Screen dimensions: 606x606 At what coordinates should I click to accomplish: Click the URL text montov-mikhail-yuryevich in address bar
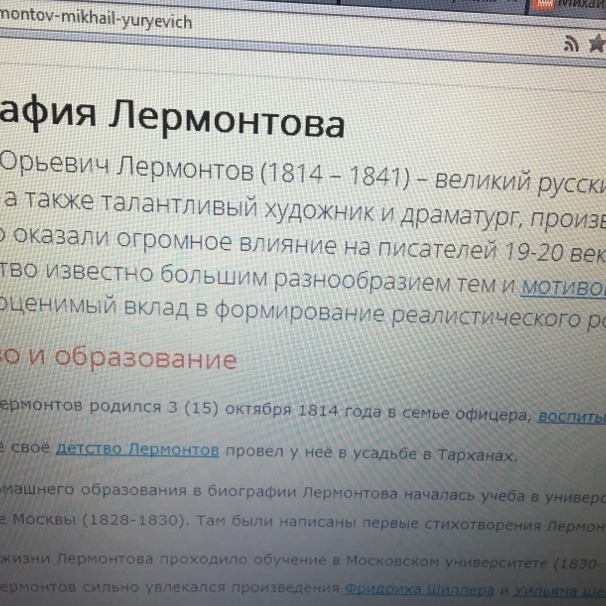tap(96, 19)
